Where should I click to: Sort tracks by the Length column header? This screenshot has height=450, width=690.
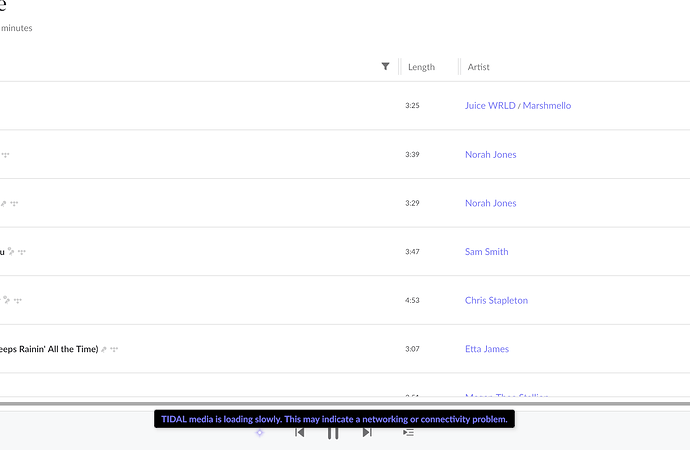click(421, 67)
